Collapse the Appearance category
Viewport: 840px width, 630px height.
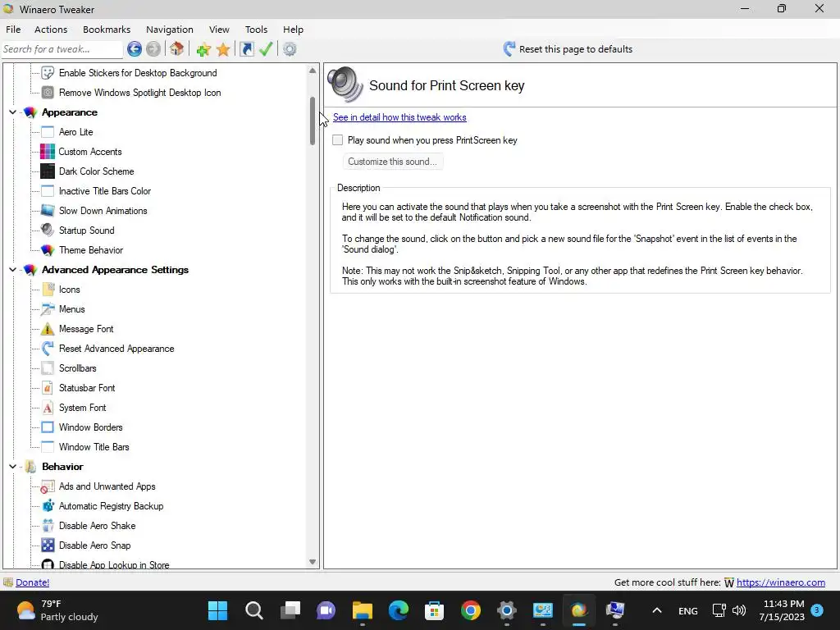(x=12, y=112)
